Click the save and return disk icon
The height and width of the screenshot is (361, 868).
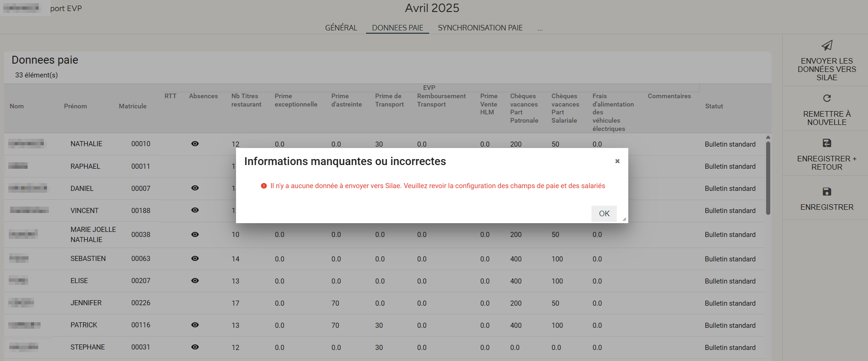click(827, 143)
